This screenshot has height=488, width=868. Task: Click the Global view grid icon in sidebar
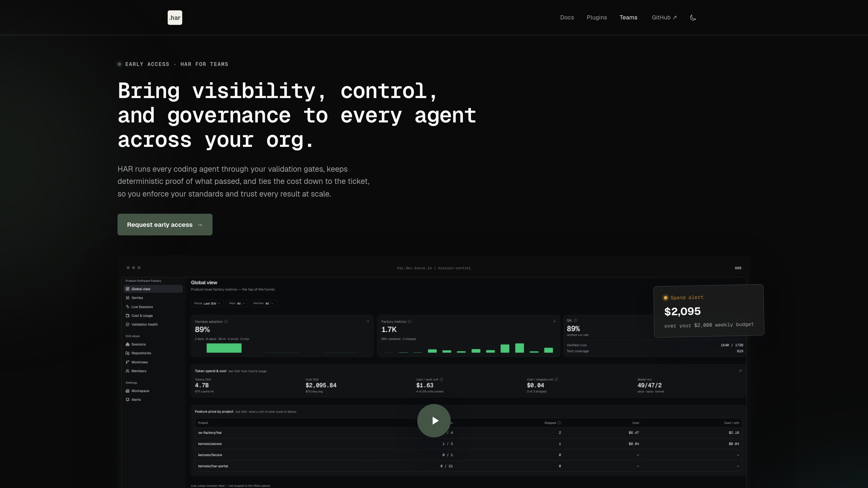(128, 289)
